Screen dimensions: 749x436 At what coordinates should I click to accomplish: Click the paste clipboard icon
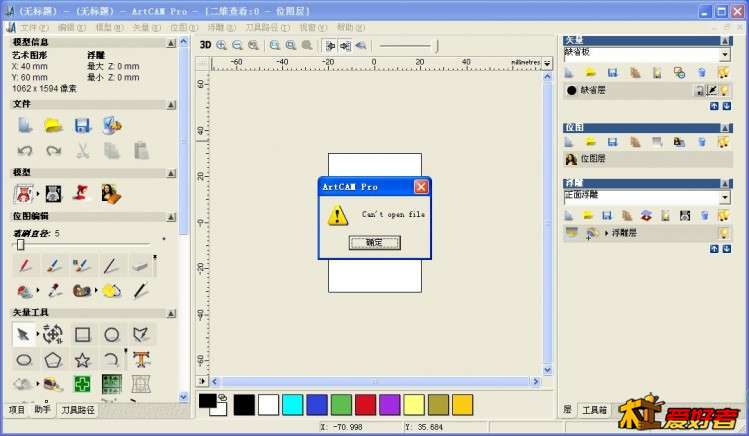(141, 151)
